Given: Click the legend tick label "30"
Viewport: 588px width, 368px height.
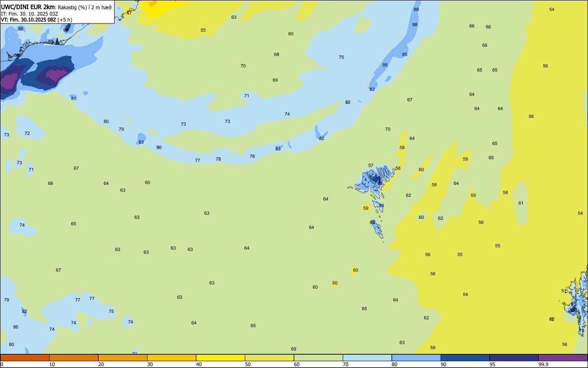Looking at the screenshot, I should point(150,364).
